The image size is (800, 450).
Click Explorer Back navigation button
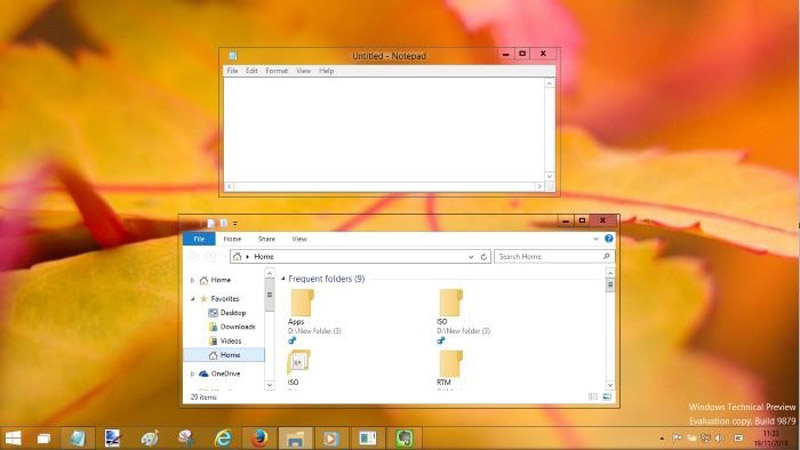(x=194, y=256)
